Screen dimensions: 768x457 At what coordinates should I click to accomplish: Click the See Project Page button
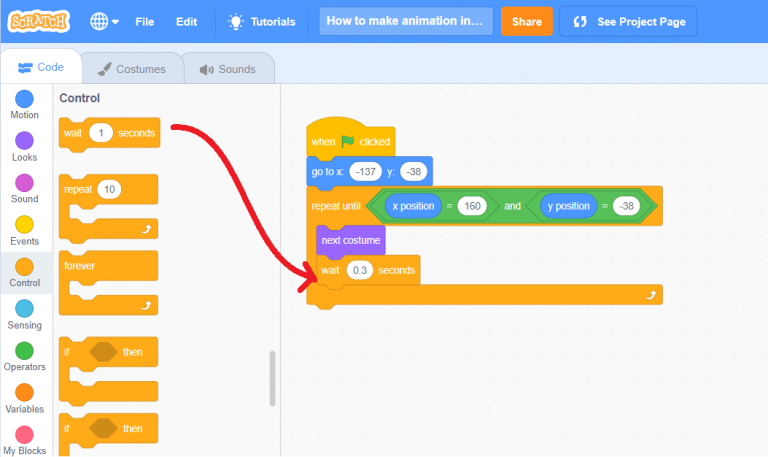627,21
